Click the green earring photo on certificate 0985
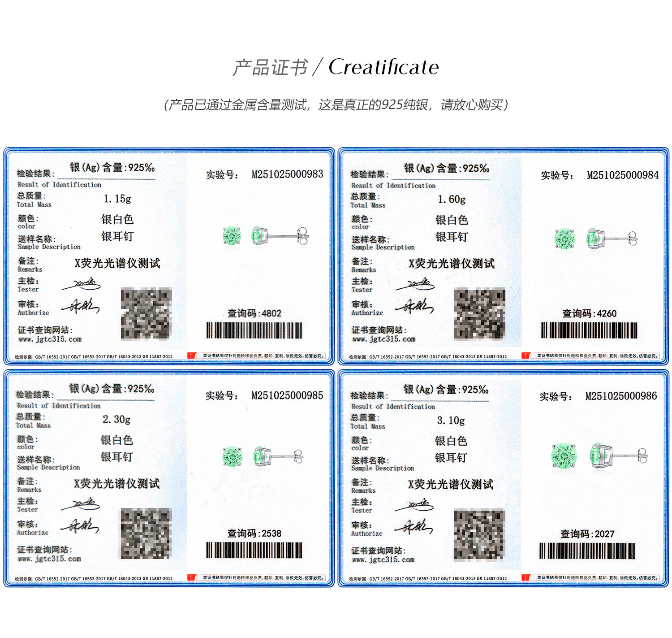This screenshot has width=672, height=638. pyautogui.click(x=263, y=456)
